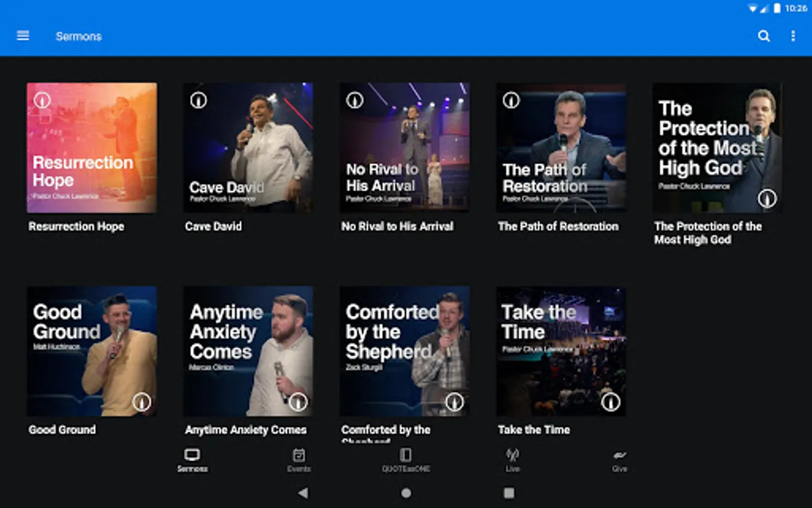Tap info icon on No Rival to His Arrival
Viewport: 812px width, 508px height.
pyautogui.click(x=355, y=100)
